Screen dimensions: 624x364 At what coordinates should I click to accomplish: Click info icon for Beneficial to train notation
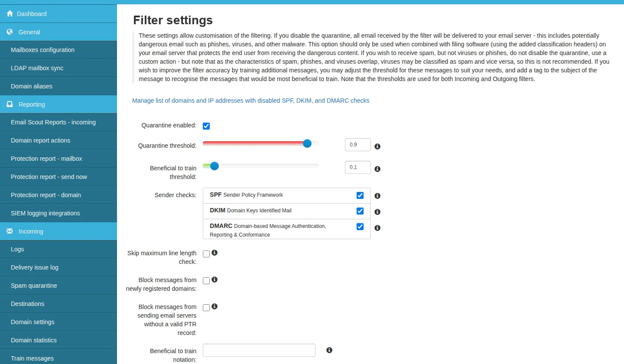tap(329, 350)
